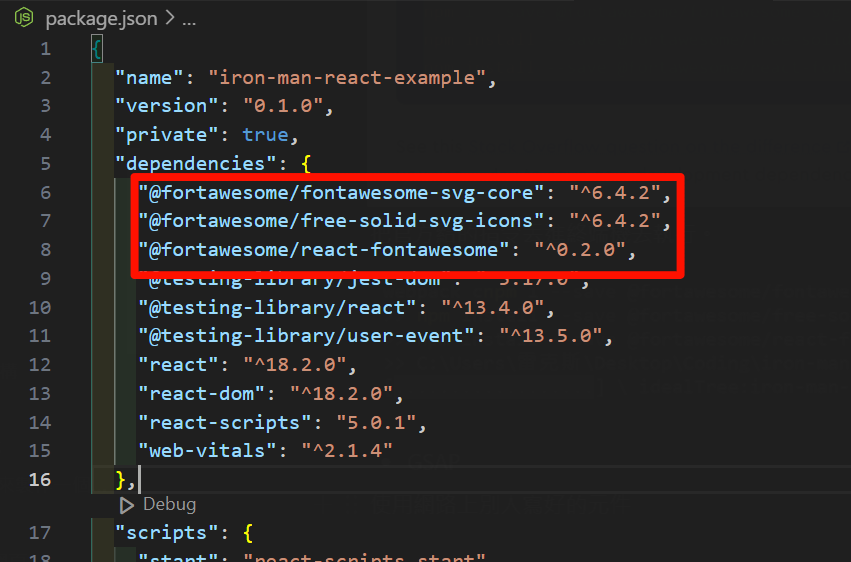Click the Debug CodeLens play icon
The image size is (851, 562).
tap(127, 505)
